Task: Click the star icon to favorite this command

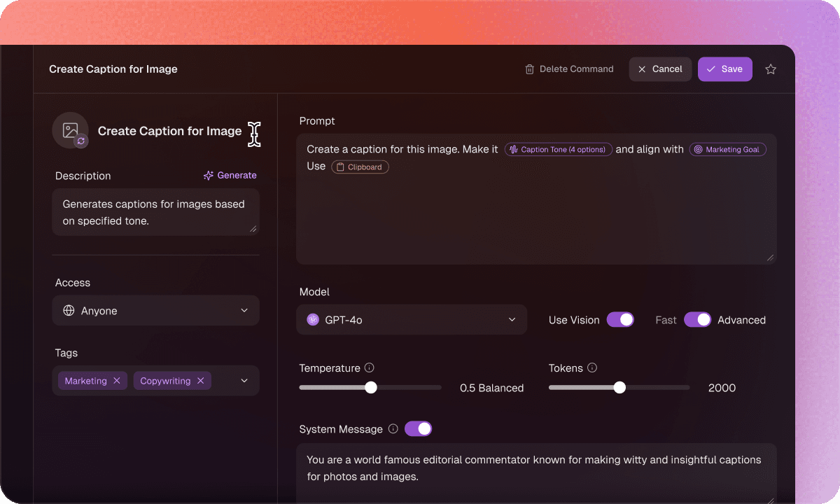Action: (x=771, y=69)
